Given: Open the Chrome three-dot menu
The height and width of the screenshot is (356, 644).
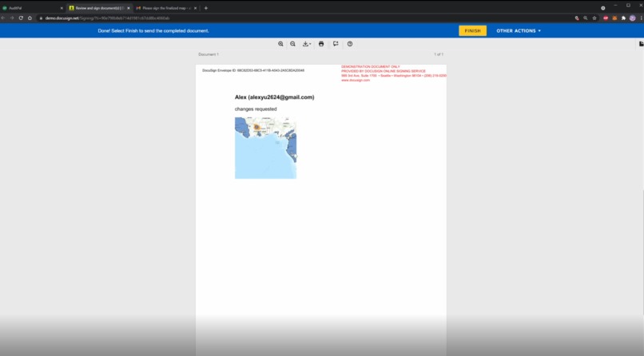Looking at the screenshot, I should coord(641,18).
